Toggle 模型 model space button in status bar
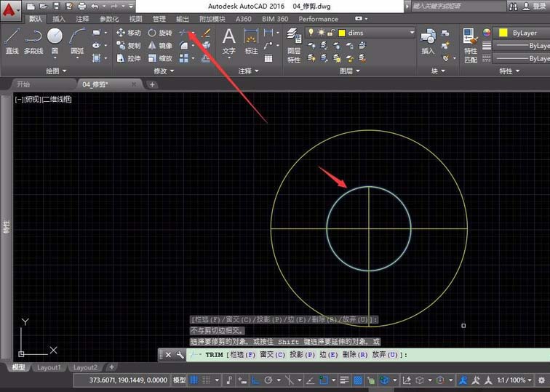The width and height of the screenshot is (550, 392). click(179, 380)
